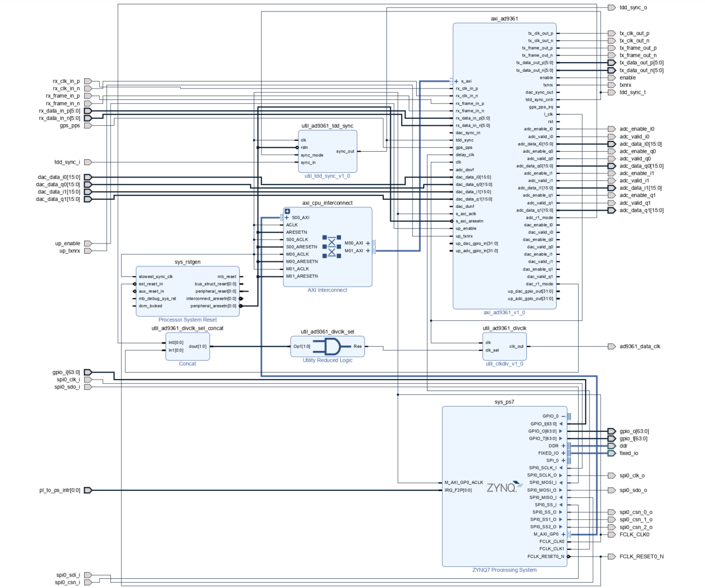Expand the DDR interface pin on sys_ps7
The height and width of the screenshot is (588, 705).
click(x=564, y=446)
